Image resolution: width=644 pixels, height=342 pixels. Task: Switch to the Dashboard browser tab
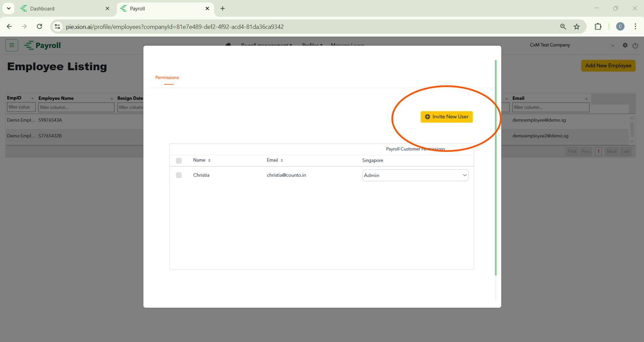64,8
